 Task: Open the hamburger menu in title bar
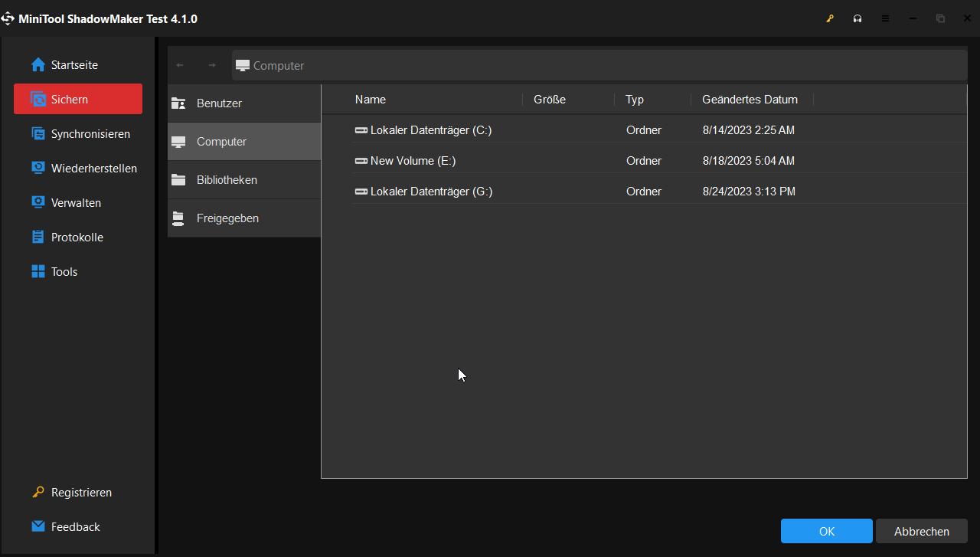click(x=885, y=18)
